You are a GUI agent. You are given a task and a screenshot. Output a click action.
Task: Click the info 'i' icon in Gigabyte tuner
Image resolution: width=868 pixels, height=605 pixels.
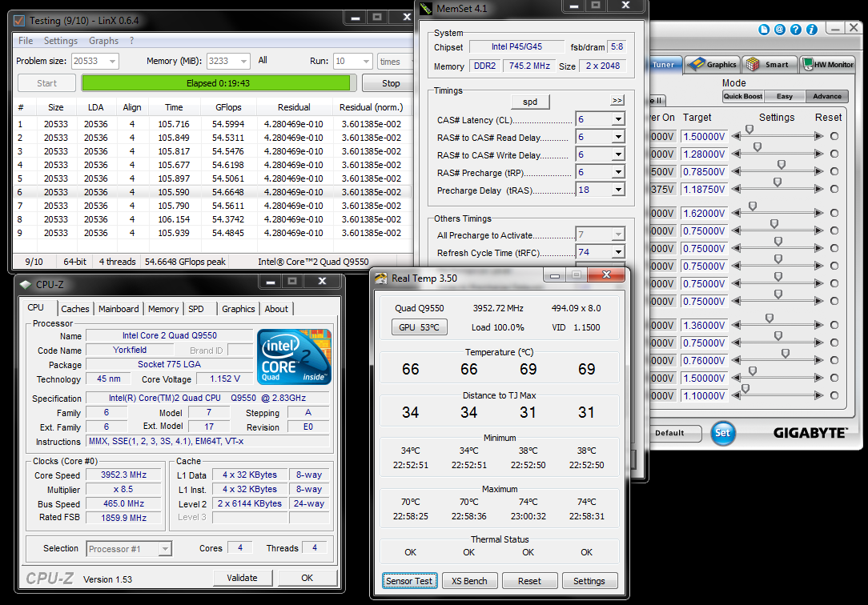click(812, 30)
